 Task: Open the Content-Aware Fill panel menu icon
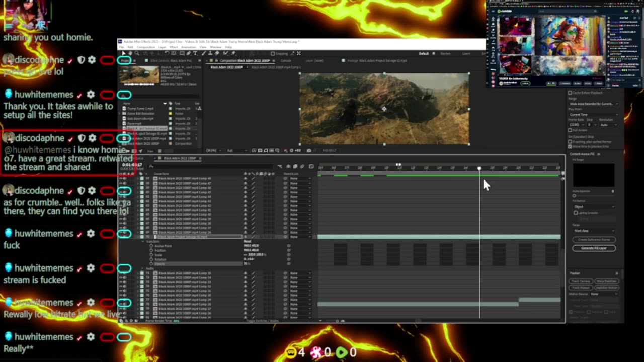coord(599,154)
